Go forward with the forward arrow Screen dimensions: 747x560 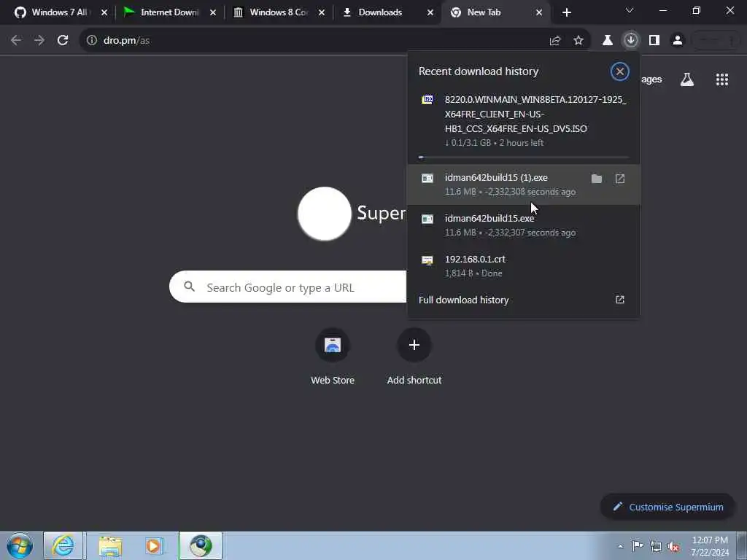39,41
